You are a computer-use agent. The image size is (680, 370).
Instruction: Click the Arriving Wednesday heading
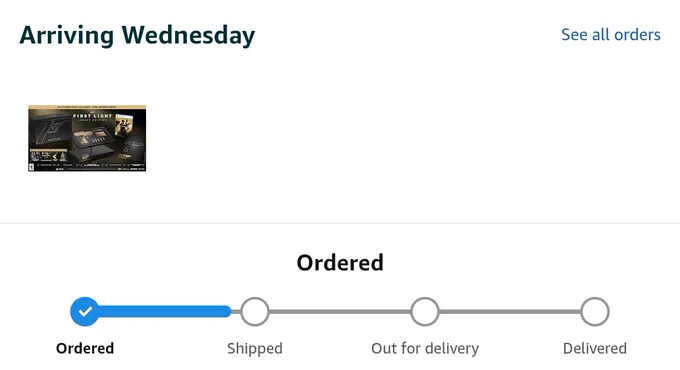137,35
